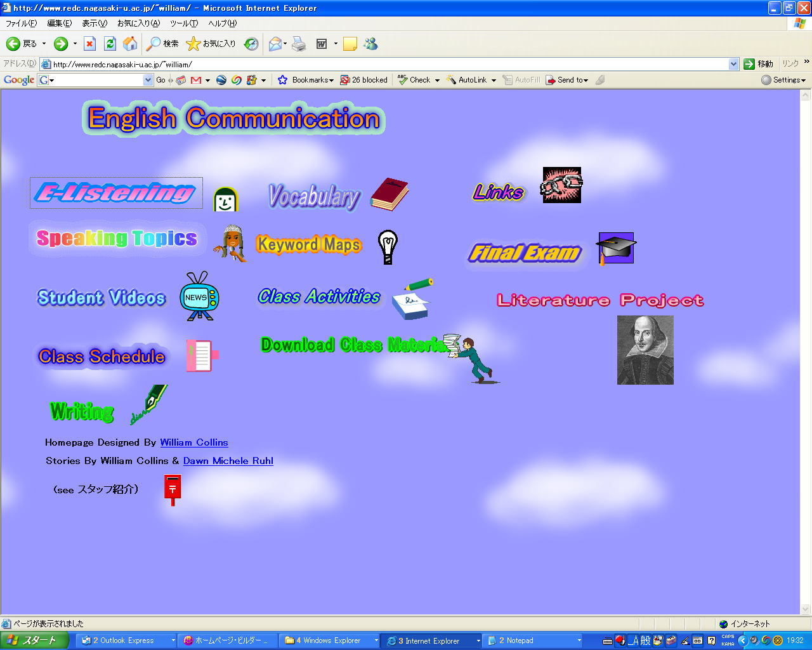
Task: Open the ツール(T) menu
Action: click(x=184, y=23)
